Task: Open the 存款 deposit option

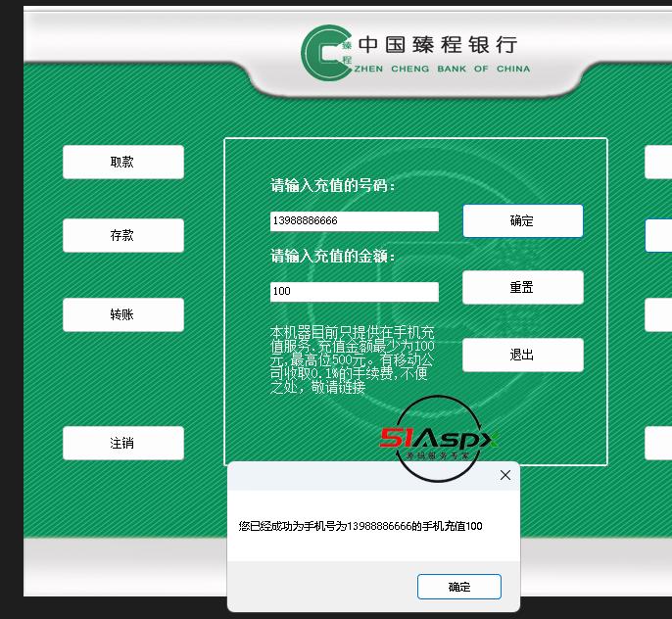Action: click(x=123, y=235)
